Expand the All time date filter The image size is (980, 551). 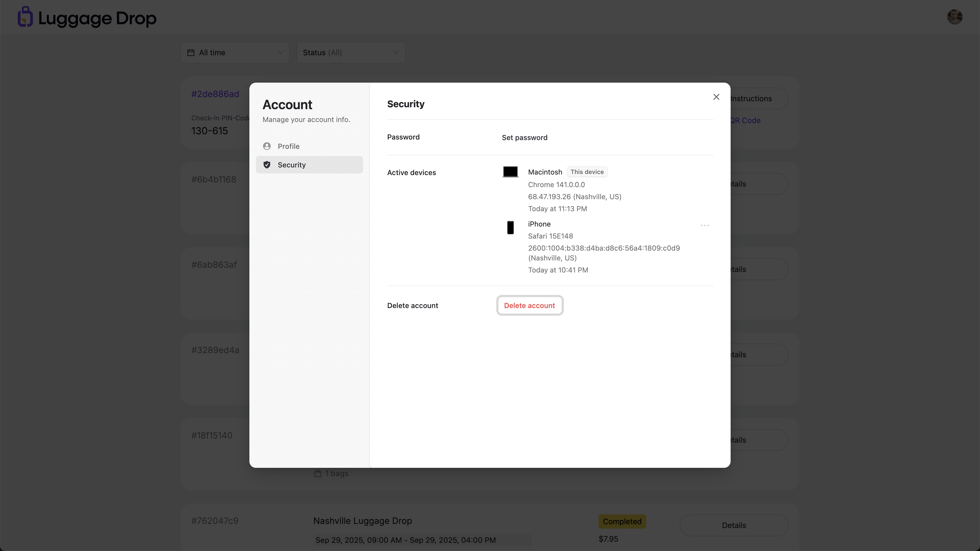(x=235, y=53)
